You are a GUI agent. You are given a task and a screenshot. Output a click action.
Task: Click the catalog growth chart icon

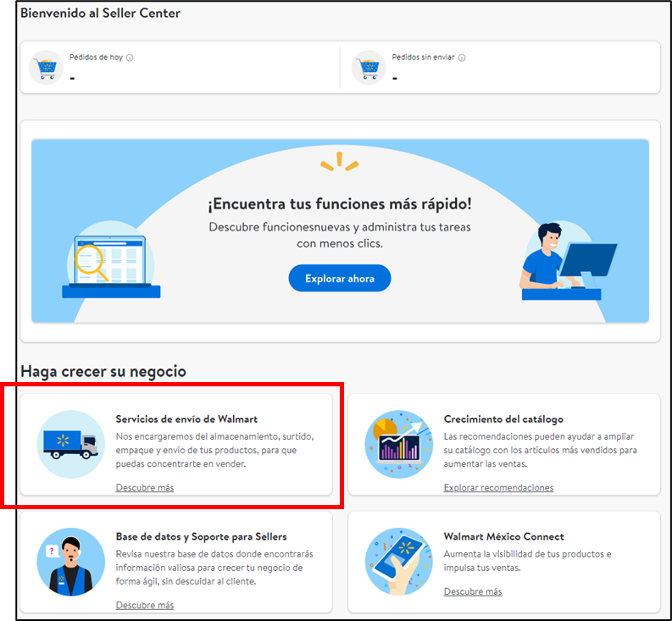398,444
